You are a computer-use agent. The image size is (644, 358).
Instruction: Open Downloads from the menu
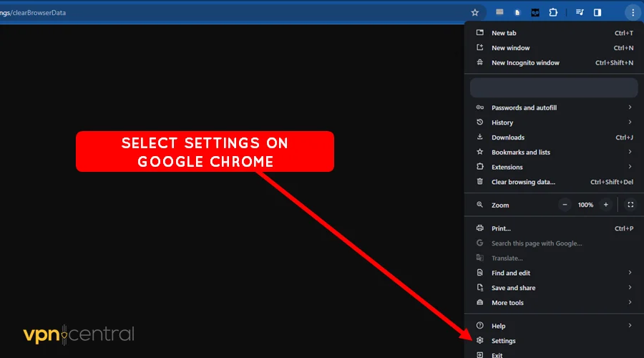554,137
